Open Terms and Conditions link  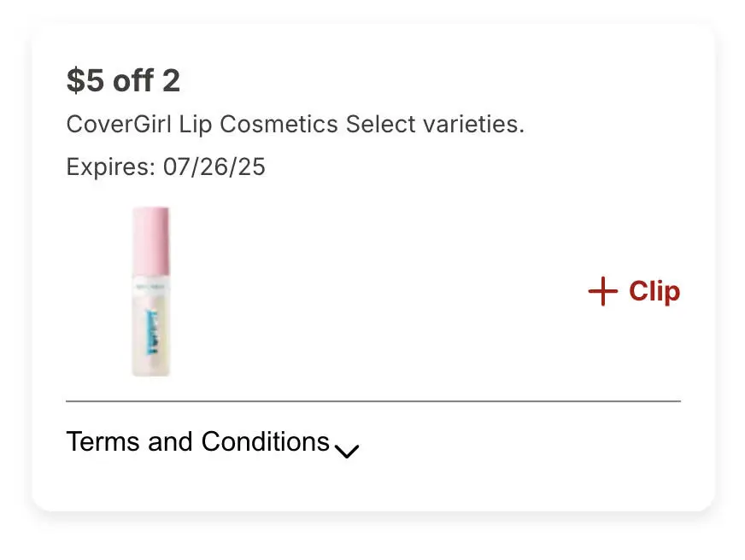point(197,442)
